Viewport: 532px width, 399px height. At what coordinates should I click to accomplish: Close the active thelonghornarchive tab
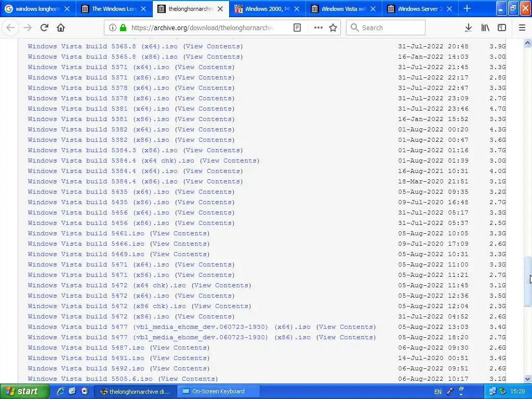point(220,9)
